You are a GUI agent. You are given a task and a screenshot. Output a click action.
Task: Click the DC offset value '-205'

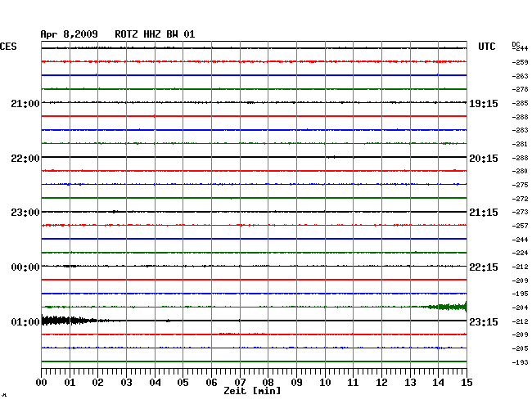click(x=520, y=348)
